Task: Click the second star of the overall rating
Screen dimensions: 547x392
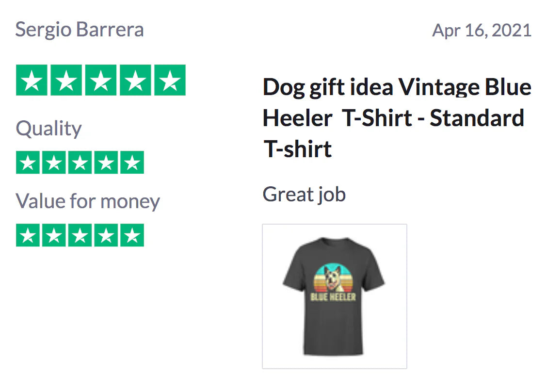Action: (x=66, y=80)
